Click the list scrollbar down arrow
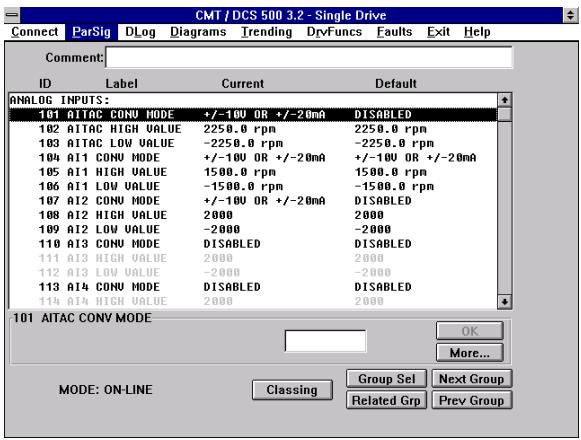The image size is (581, 440). (x=505, y=302)
